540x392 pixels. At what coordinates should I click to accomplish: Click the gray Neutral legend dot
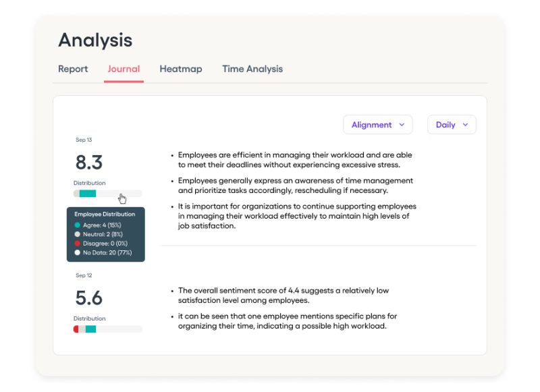78,234
